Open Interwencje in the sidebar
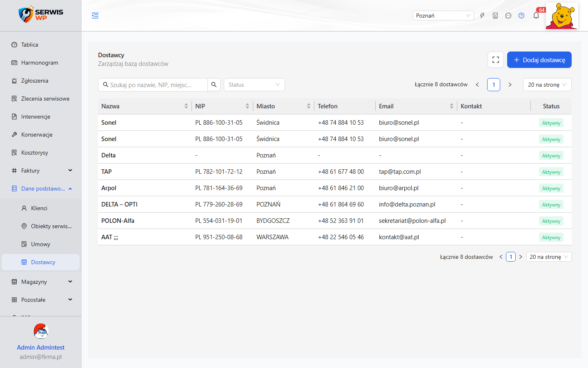Viewport: 588px width, 368px height. pos(41,117)
